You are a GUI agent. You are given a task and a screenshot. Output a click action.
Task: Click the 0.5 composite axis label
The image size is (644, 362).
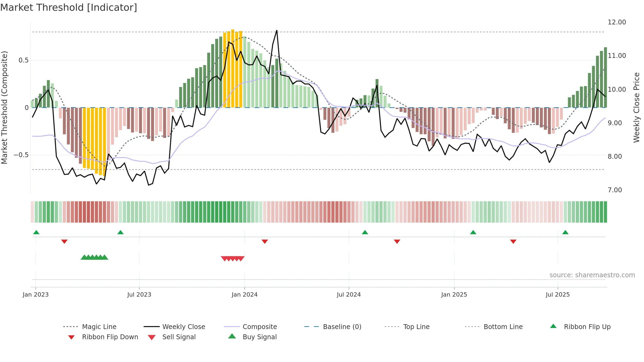point(24,60)
